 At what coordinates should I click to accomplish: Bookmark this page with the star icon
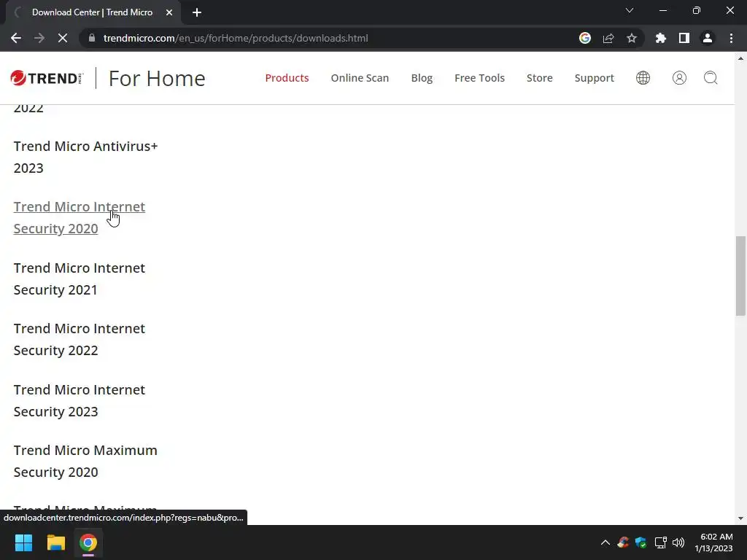(x=631, y=38)
